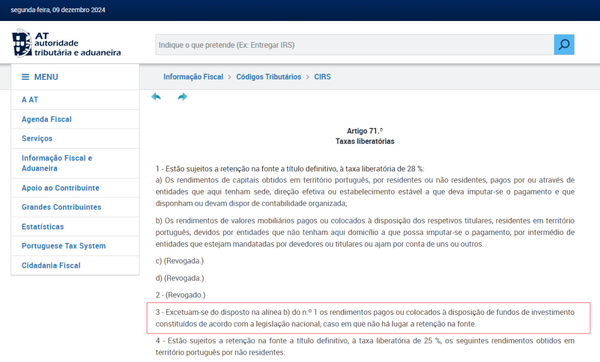
Task: Click the 'Taxas liberatórias' subtitle
Action: pos(365,141)
